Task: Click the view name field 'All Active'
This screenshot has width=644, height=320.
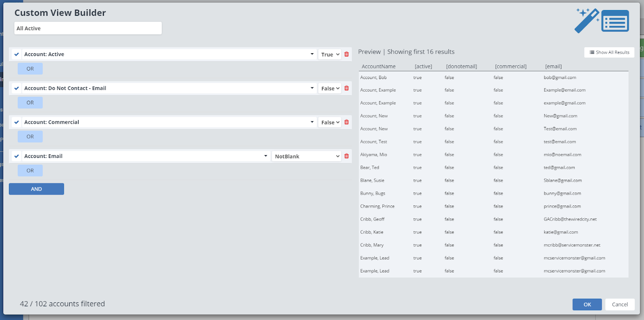Action: [88, 28]
